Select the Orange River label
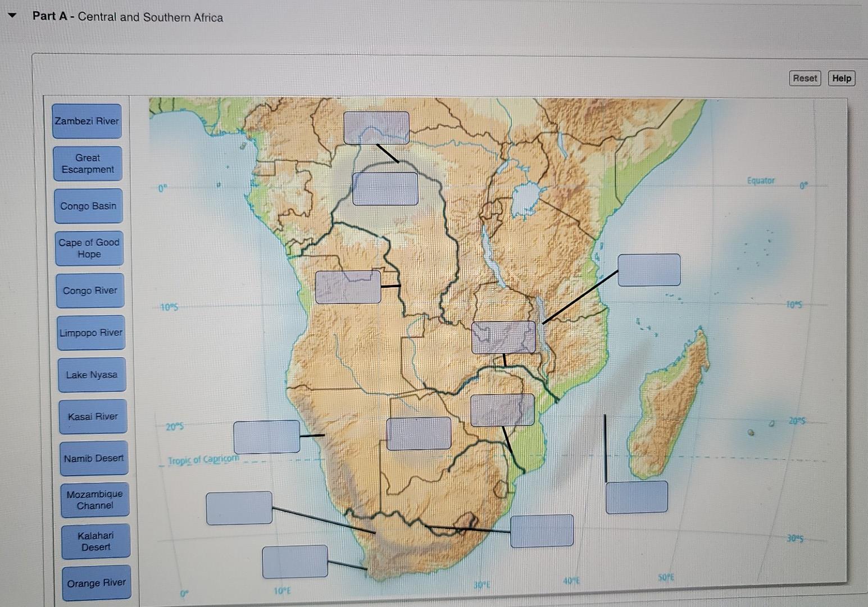 [96, 583]
